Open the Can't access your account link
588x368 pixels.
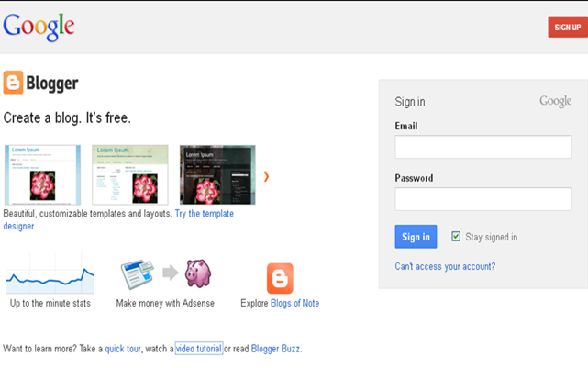pos(445,266)
